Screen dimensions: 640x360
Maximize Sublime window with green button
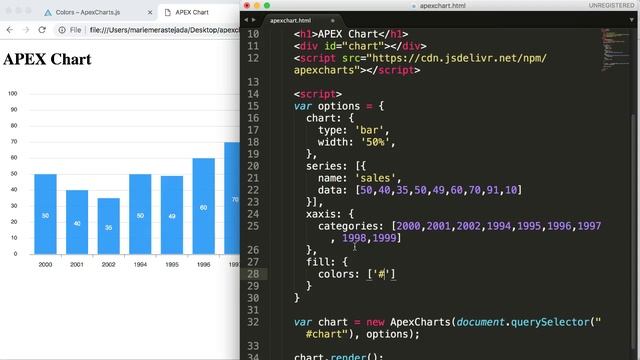pyautogui.click(x=267, y=5)
